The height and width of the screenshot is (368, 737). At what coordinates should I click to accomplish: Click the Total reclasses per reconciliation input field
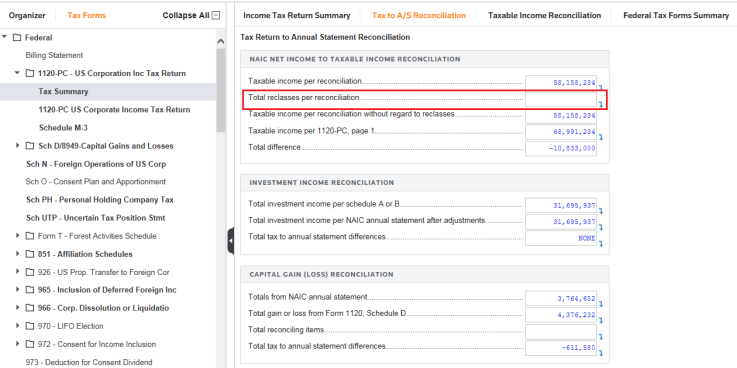click(561, 99)
